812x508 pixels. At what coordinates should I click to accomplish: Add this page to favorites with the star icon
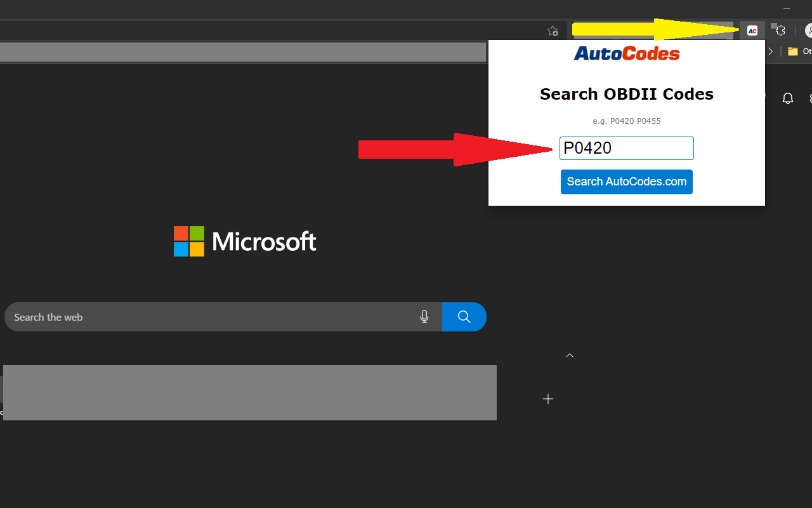553,30
